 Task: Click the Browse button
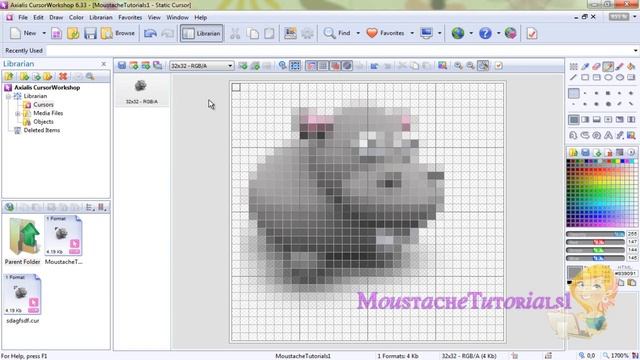(x=118, y=33)
